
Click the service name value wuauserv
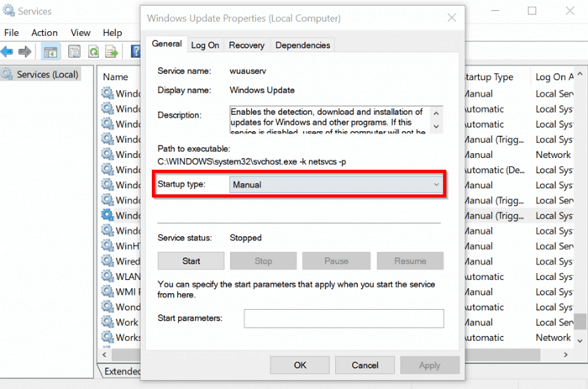tap(248, 71)
